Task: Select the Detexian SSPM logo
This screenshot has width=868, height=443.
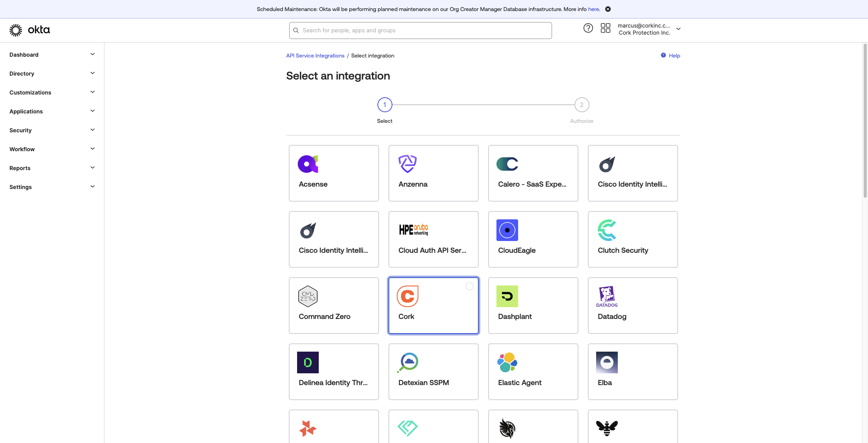Action: click(407, 362)
